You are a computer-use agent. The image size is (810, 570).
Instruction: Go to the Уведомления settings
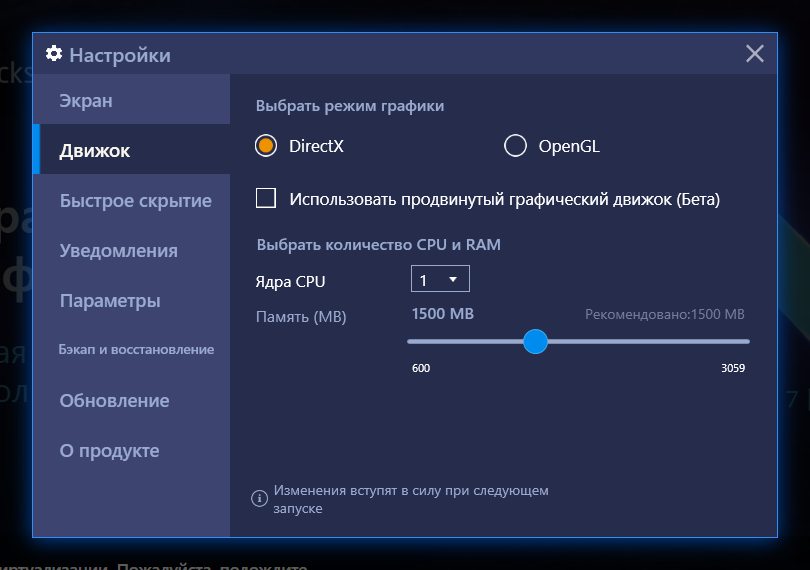click(118, 251)
